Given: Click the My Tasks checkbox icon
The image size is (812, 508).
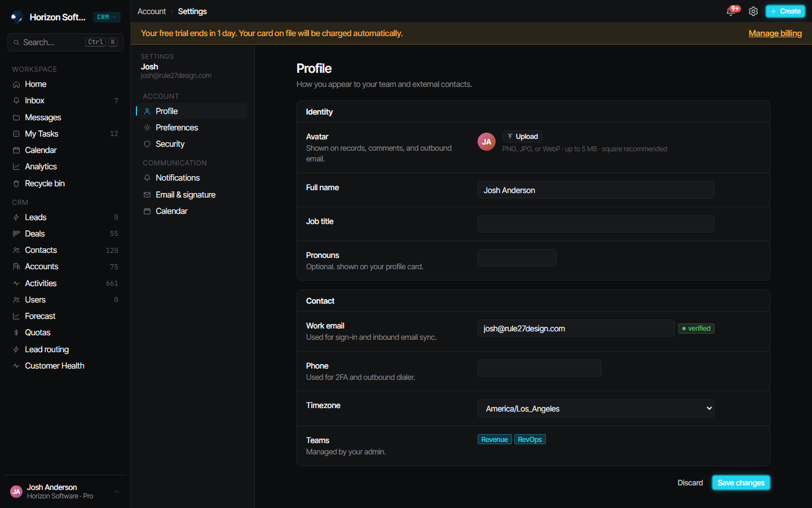Looking at the screenshot, I should (16, 134).
